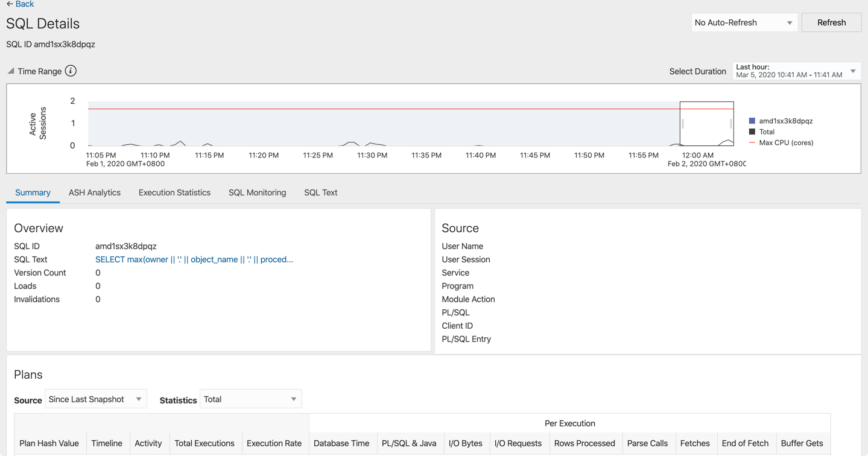Open the truncated SQL Text SELECT statement link

[x=194, y=259]
